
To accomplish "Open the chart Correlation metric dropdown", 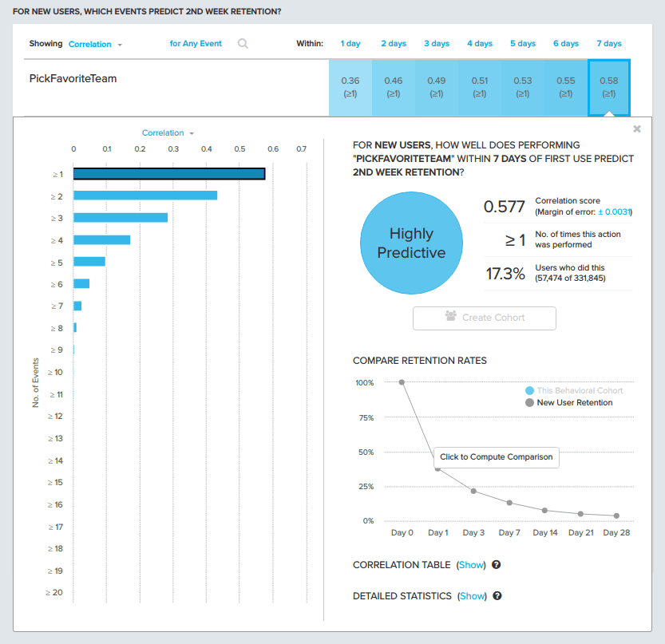I will pos(168,133).
